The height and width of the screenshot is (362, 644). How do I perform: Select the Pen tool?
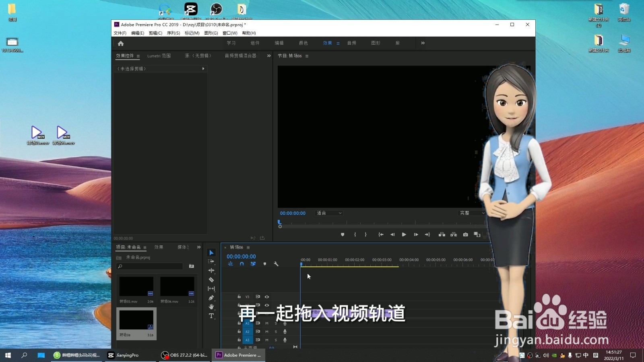pos(211,298)
